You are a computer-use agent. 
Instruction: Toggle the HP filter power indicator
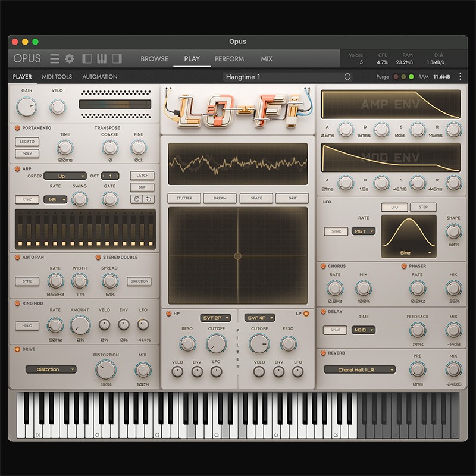169,314
